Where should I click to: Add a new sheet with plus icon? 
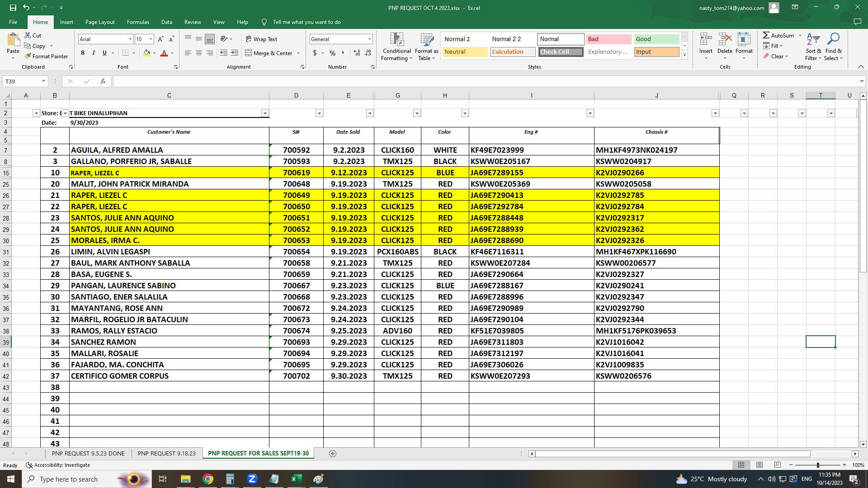(333, 454)
